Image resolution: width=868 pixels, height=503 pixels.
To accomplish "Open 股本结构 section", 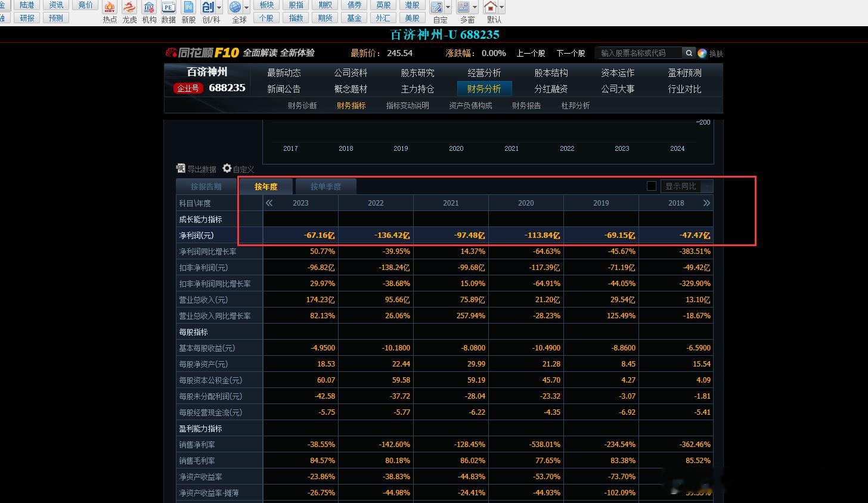I will pyautogui.click(x=551, y=73).
